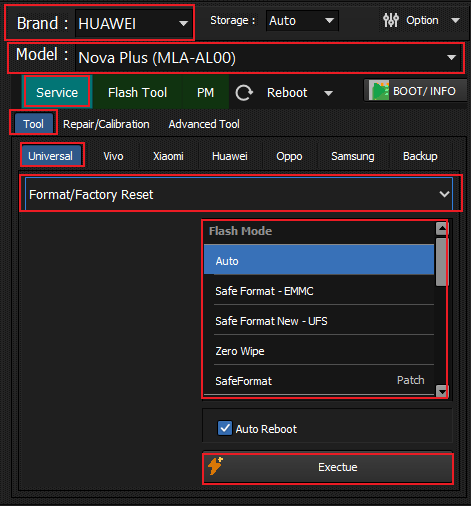Open the Storage Auto dropdown
This screenshot has width=471, height=506.
pos(302,21)
